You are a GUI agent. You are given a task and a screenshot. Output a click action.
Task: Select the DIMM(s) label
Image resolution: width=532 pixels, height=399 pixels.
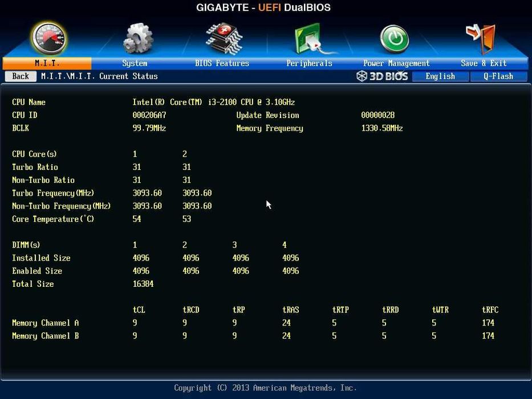coord(26,245)
